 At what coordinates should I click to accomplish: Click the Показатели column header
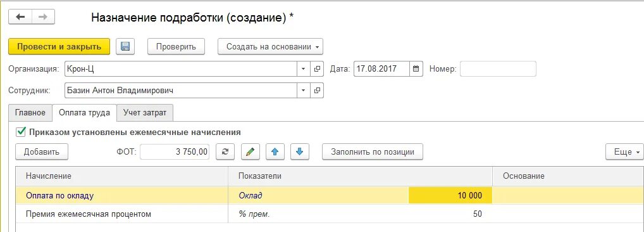click(360, 176)
